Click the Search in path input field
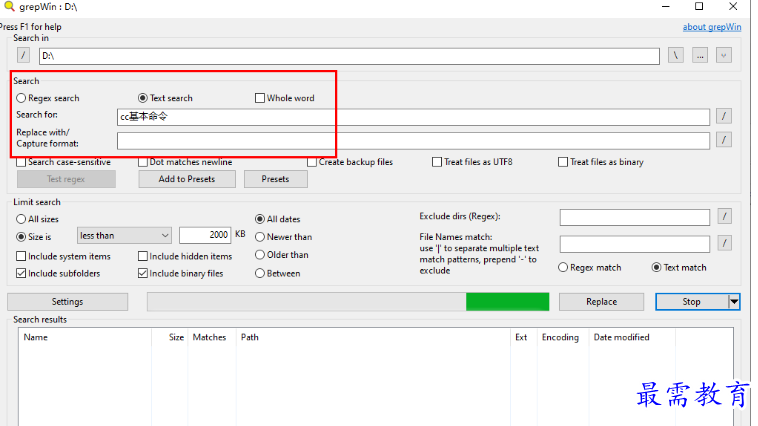Viewport: 758px width, 426px height. (x=349, y=56)
